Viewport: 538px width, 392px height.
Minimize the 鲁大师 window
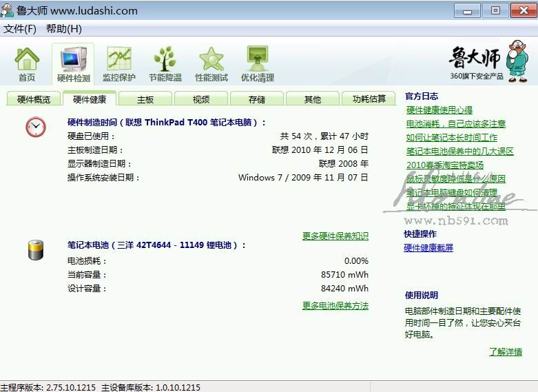click(x=467, y=10)
